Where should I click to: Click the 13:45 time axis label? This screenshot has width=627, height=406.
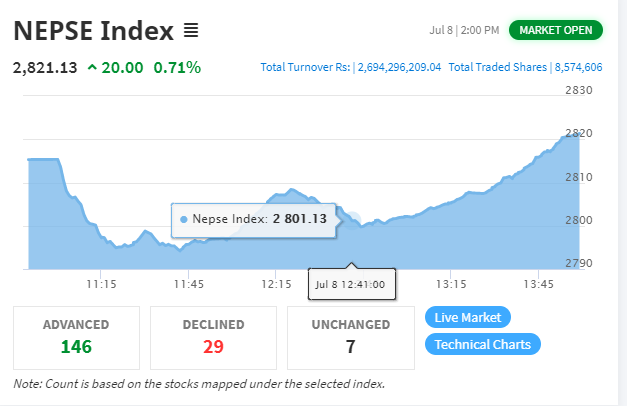coord(539,285)
